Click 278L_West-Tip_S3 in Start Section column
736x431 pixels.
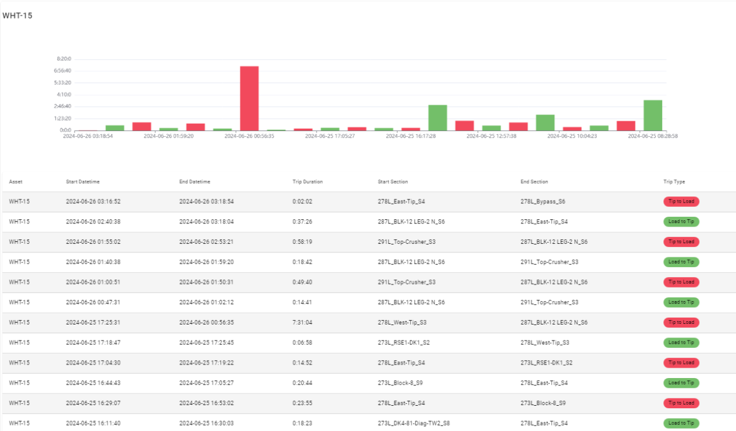(402, 323)
